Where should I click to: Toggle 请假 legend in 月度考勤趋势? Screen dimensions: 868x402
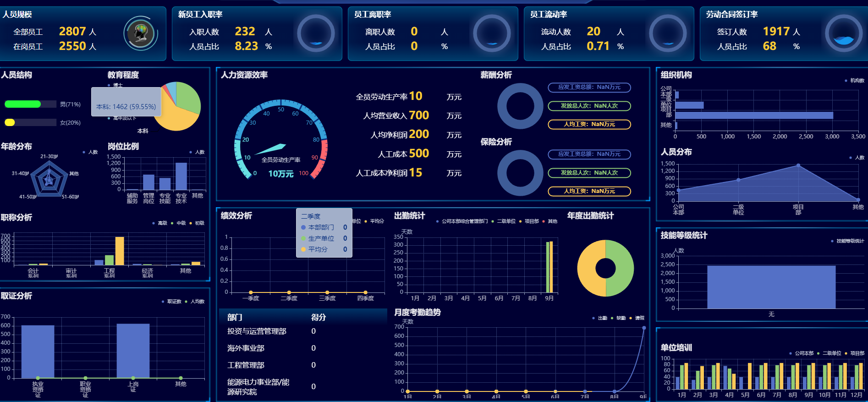pyautogui.click(x=637, y=318)
